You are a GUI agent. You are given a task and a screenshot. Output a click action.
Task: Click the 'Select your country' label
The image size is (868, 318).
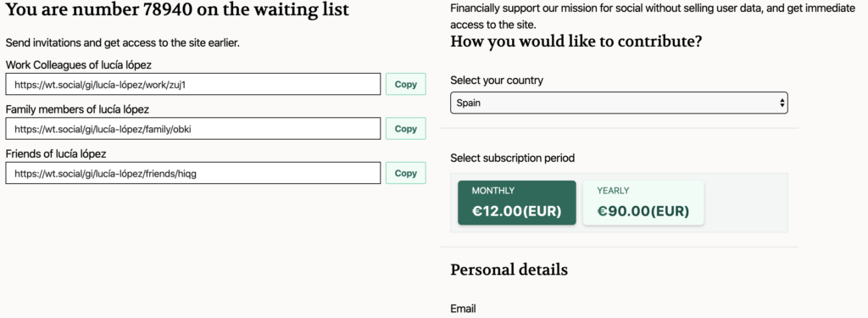click(x=497, y=81)
